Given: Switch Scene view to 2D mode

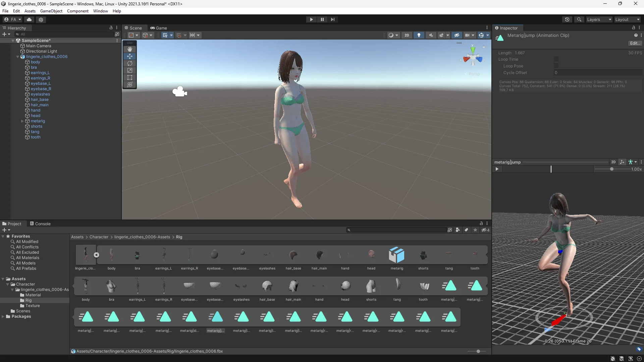Looking at the screenshot, I should [x=407, y=35].
